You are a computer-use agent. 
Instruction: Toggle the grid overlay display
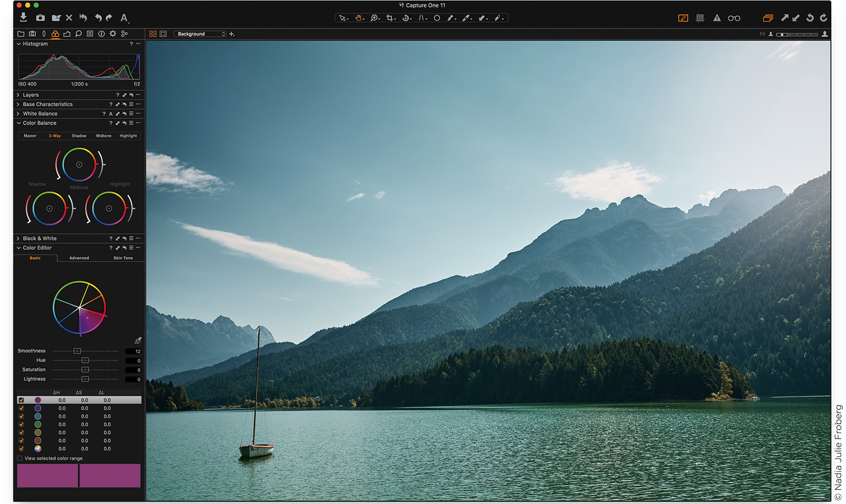point(700,17)
